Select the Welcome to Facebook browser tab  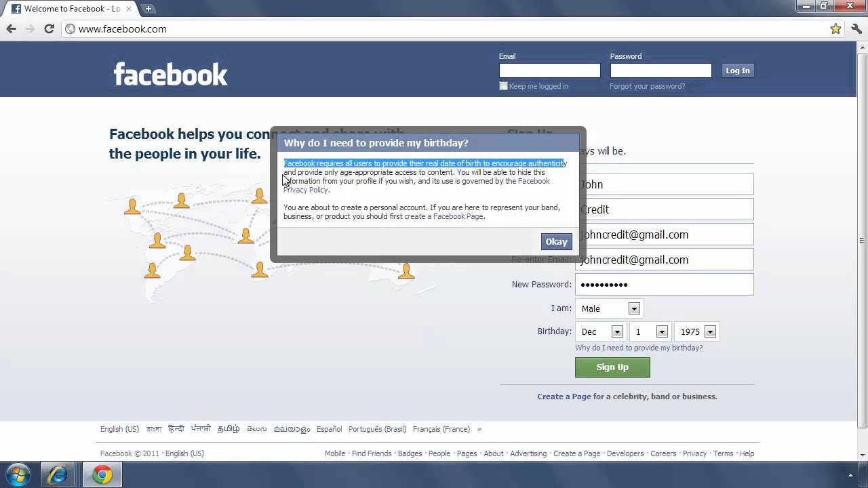tap(68, 9)
